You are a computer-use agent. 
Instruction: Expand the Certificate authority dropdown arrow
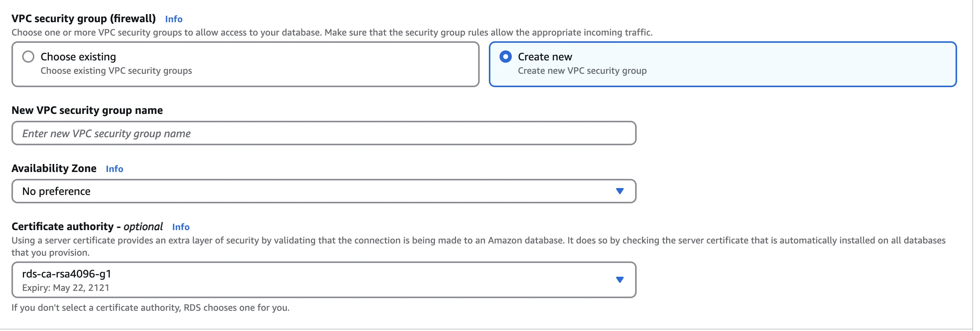pos(619,280)
